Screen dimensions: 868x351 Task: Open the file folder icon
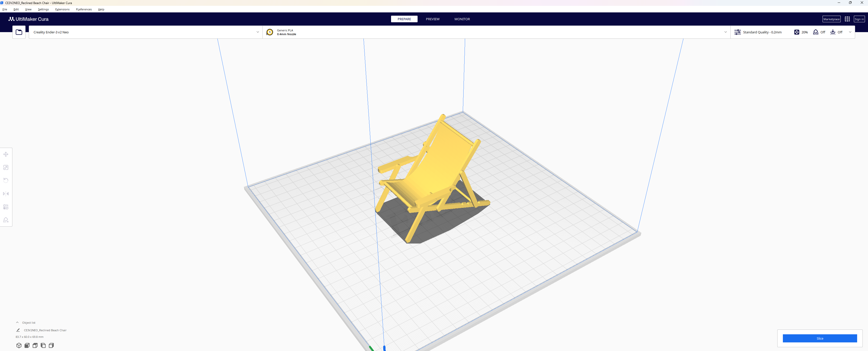pyautogui.click(x=19, y=32)
